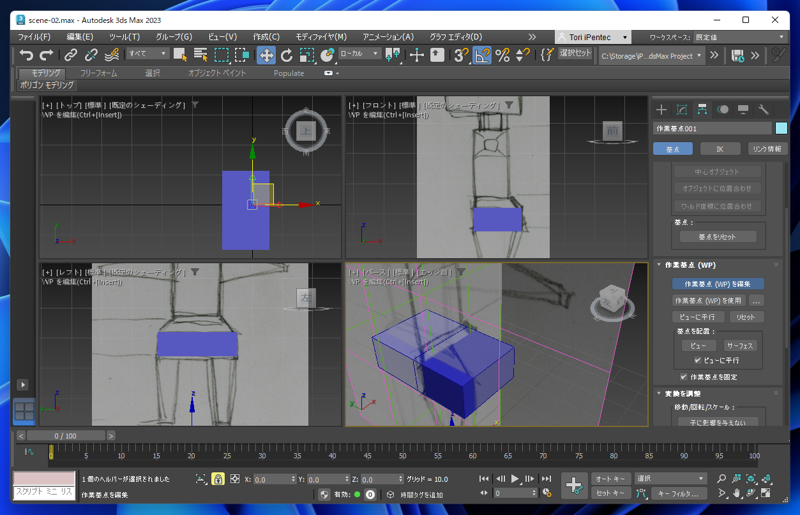Choose the Select Object tool
Screen dimensions: 800x515
pos(180,55)
